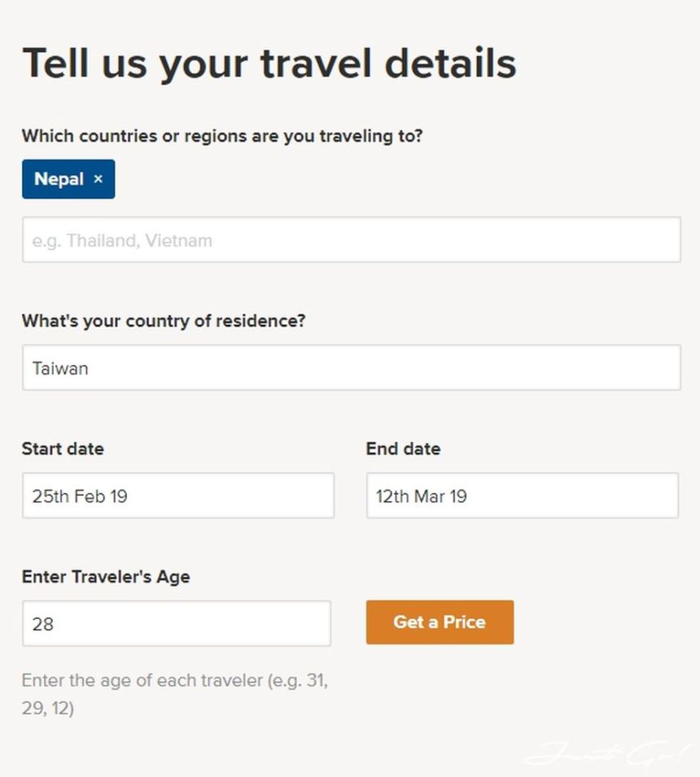Focus the destination countries search field

pos(351,239)
